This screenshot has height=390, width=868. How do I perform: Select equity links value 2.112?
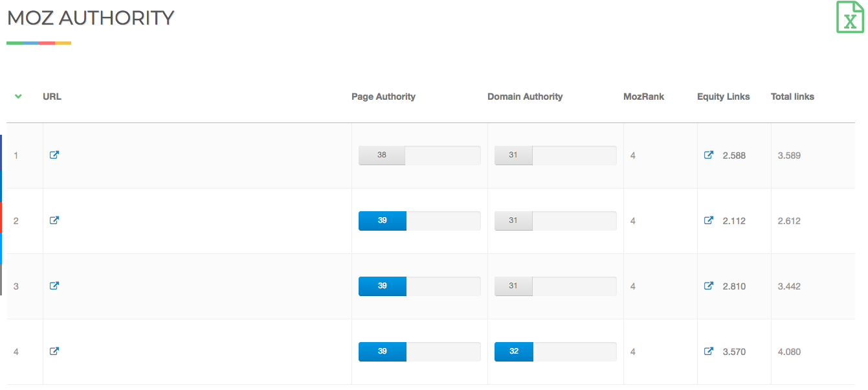(x=734, y=221)
